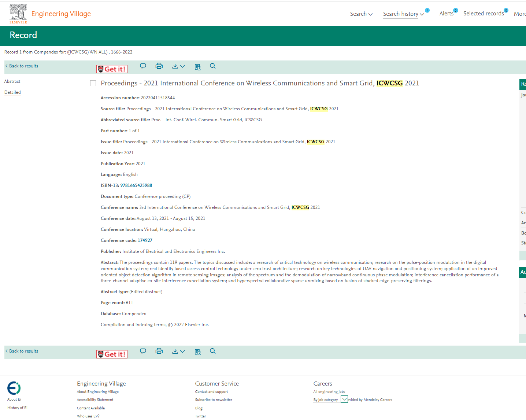Open bottom toolbar comment bubble icon
Image resolution: width=526 pixels, height=420 pixels.
coord(143,351)
